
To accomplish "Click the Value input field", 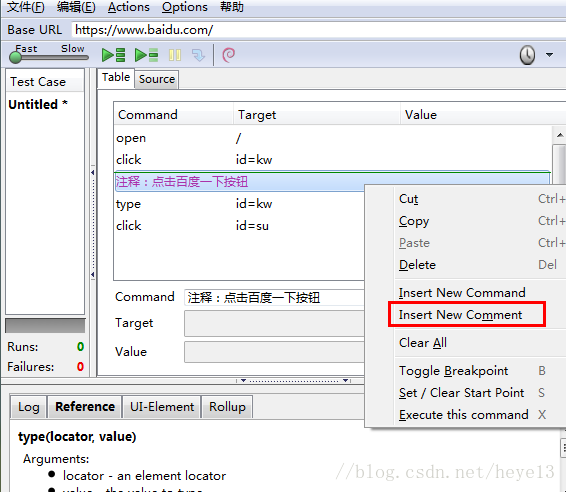I will pyautogui.click(x=274, y=352).
